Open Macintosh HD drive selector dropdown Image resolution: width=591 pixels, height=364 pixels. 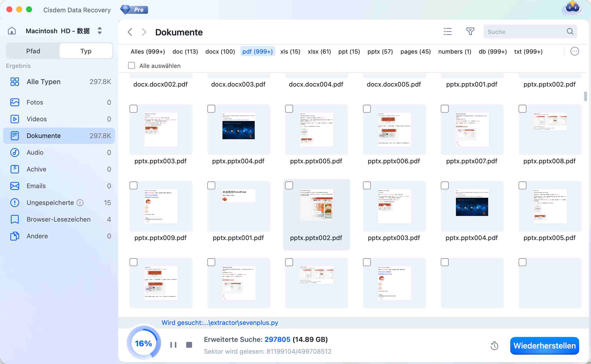point(99,31)
